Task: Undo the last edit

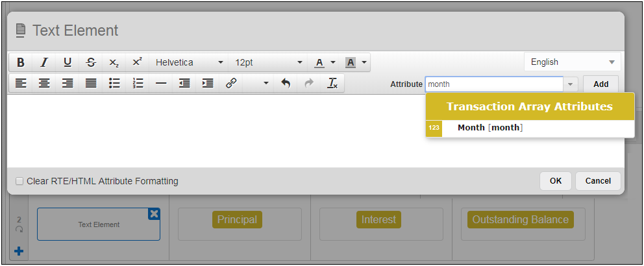Action: coord(286,84)
